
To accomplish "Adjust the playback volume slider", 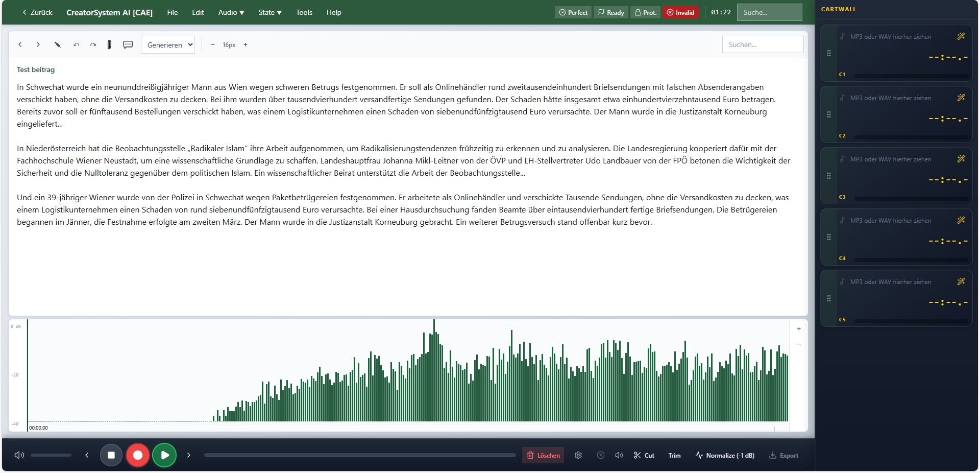I will tap(51, 455).
